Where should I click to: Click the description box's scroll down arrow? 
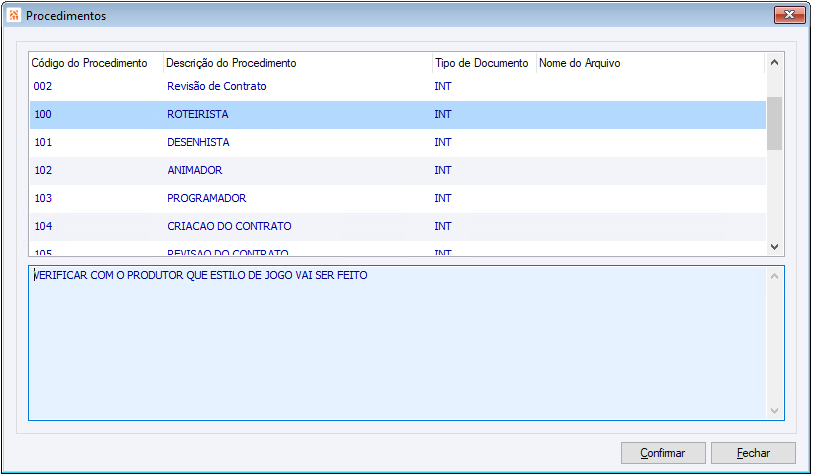775,411
